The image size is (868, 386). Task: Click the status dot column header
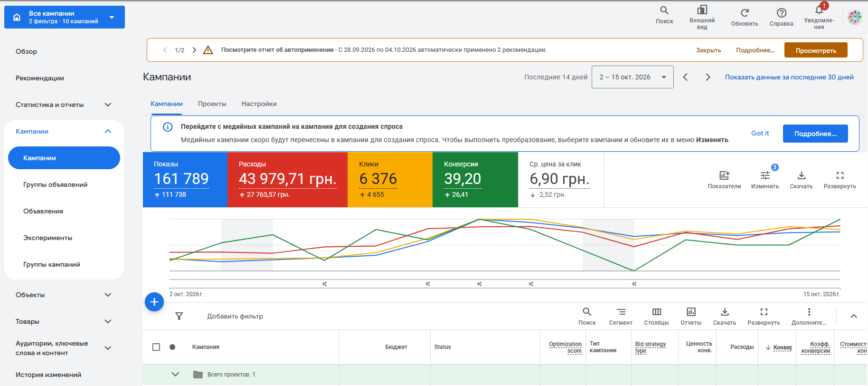pos(172,347)
